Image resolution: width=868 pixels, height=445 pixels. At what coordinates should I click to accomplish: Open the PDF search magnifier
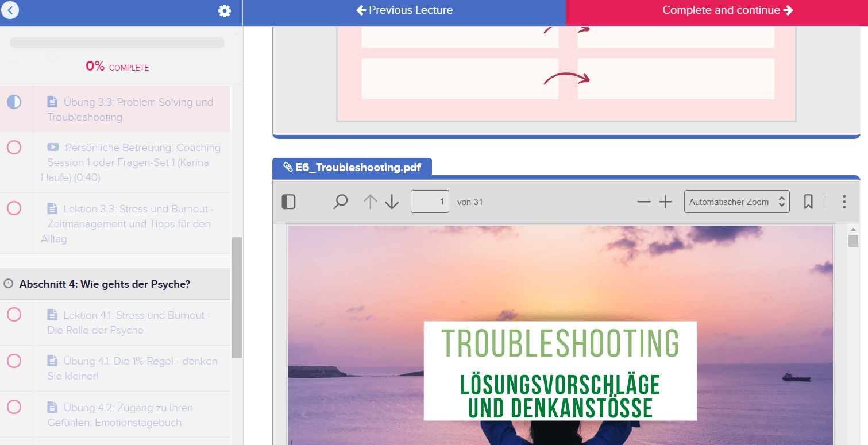tap(341, 202)
